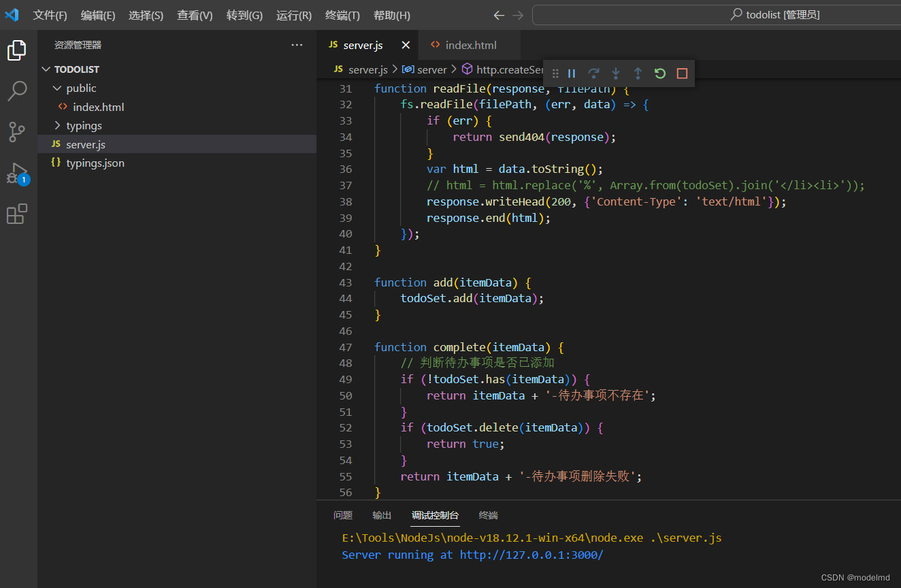Click the node.exe command line output
The image size is (901, 588).
pos(531,538)
